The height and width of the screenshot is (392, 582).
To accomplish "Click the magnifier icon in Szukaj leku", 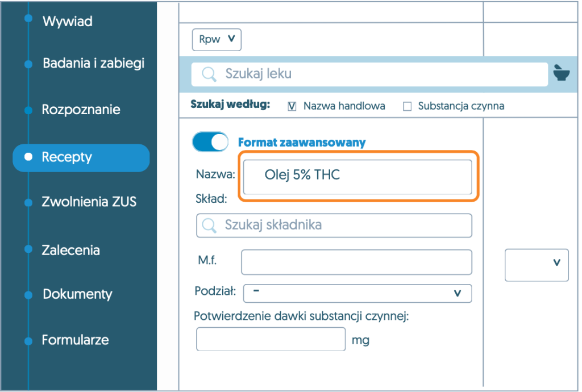I will tap(209, 74).
